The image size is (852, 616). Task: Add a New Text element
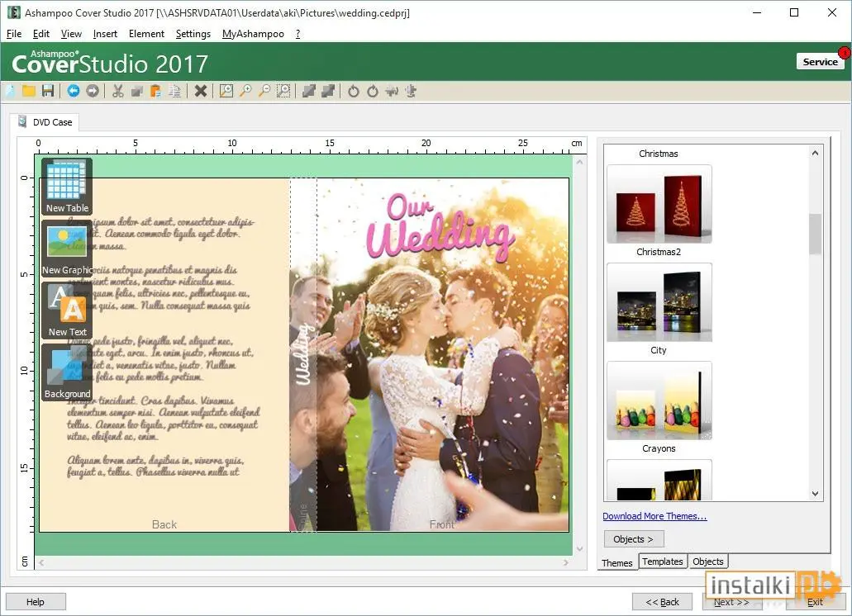[x=67, y=310]
